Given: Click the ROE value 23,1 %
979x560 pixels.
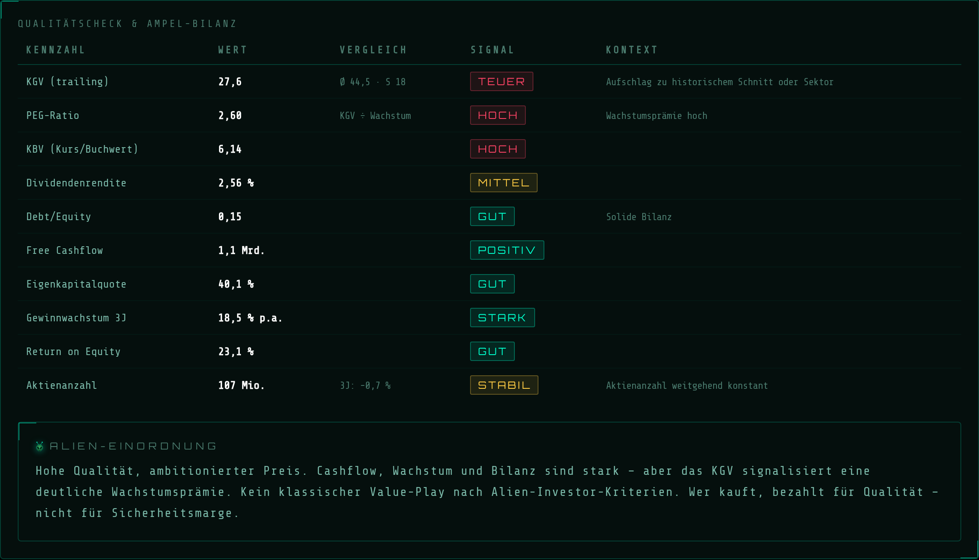Looking at the screenshot, I should pyautogui.click(x=236, y=352).
